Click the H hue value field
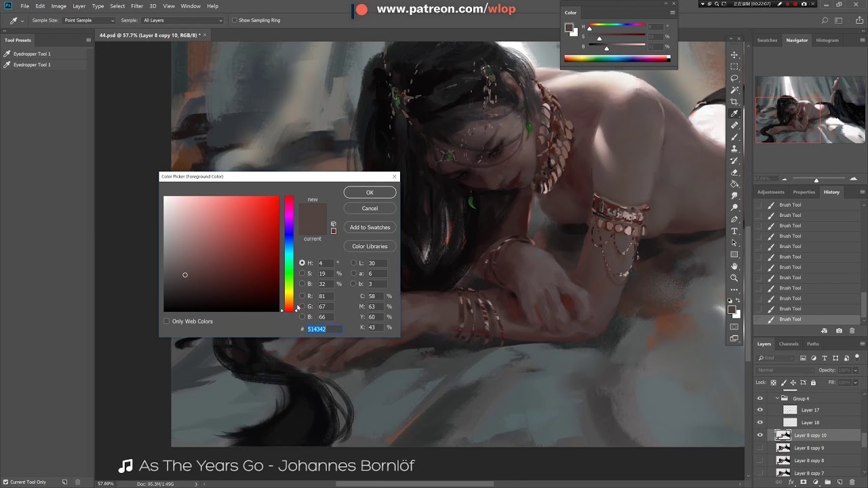868x488 pixels. point(325,263)
